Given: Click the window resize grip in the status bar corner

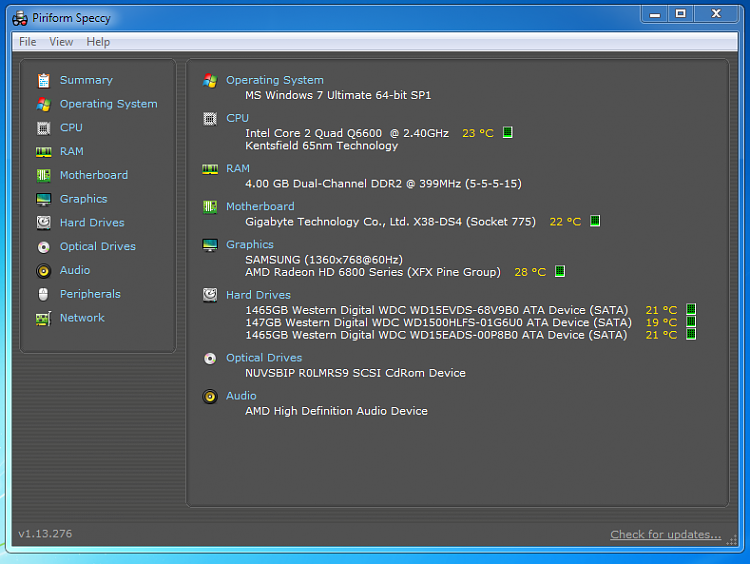Looking at the screenshot, I should (x=732, y=540).
